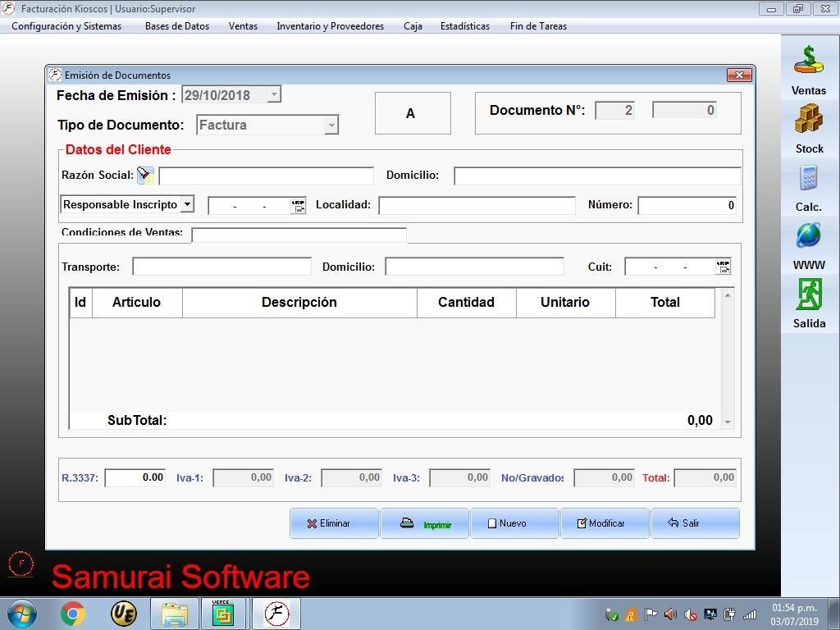Focus the Condiciones de Ventas field
The width and height of the screenshot is (840, 630).
pyautogui.click(x=299, y=235)
